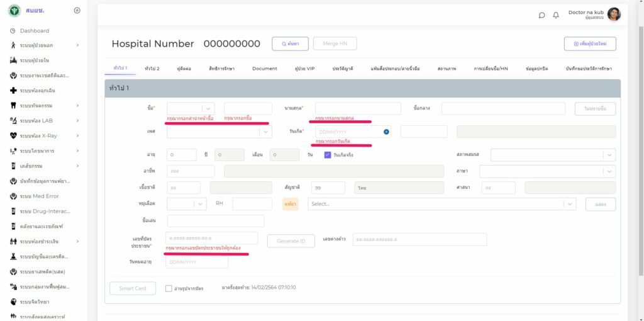This screenshot has height=321, width=644.
Task: Open the เพศ dropdown
Action: [219, 132]
